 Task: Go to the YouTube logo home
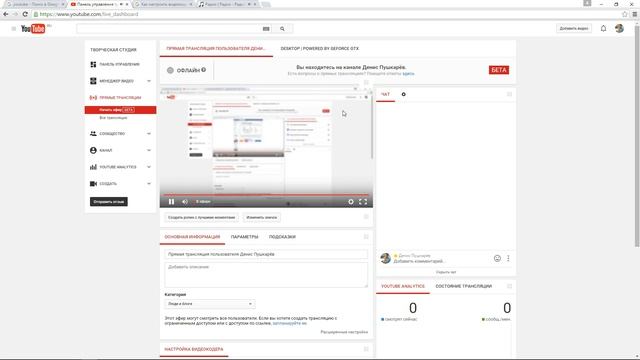[x=33, y=29]
